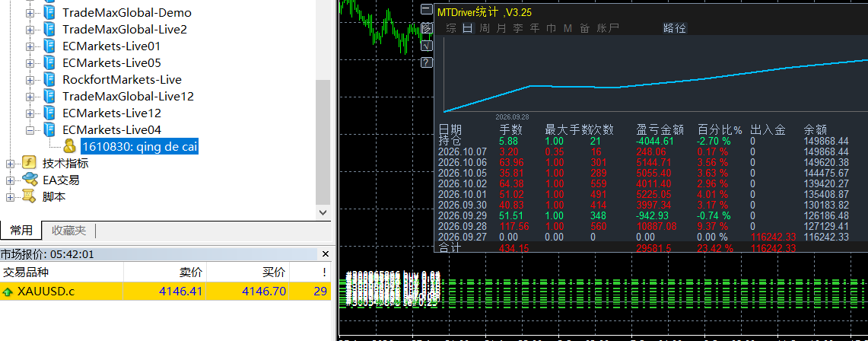
Task: Click the TradeMaxGlobal-Live12 server icon
Action: click(49, 96)
